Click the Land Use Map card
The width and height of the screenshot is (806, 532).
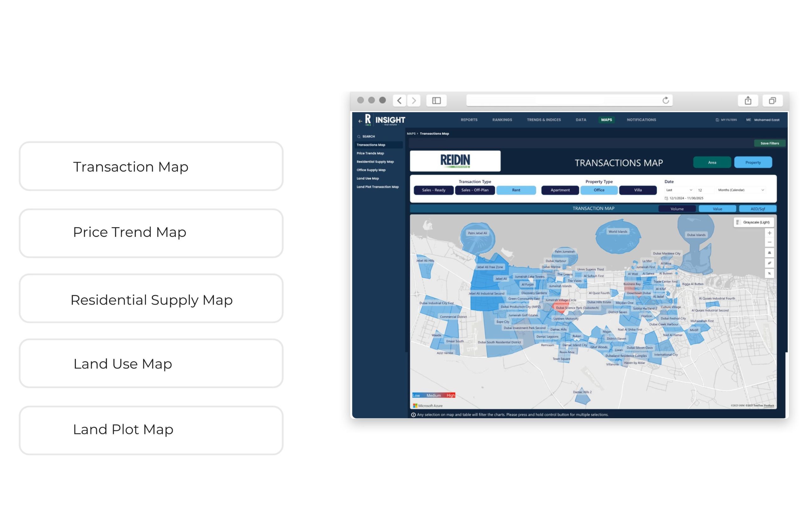(x=151, y=363)
